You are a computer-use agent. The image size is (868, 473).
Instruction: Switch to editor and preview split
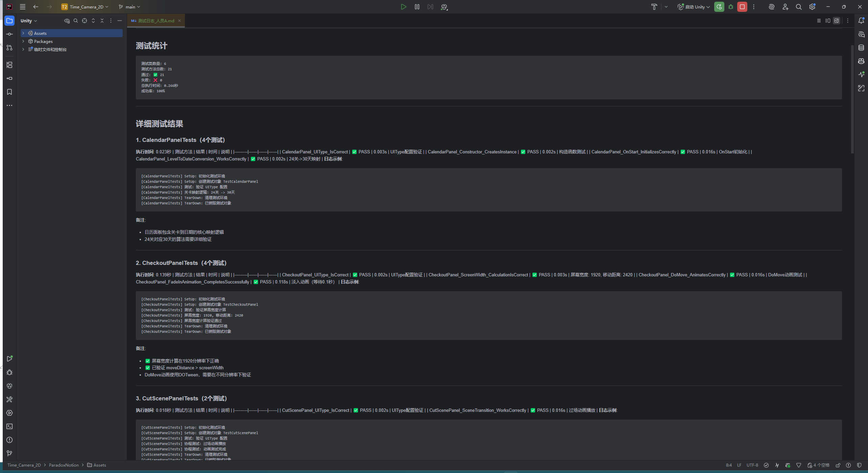click(x=828, y=21)
